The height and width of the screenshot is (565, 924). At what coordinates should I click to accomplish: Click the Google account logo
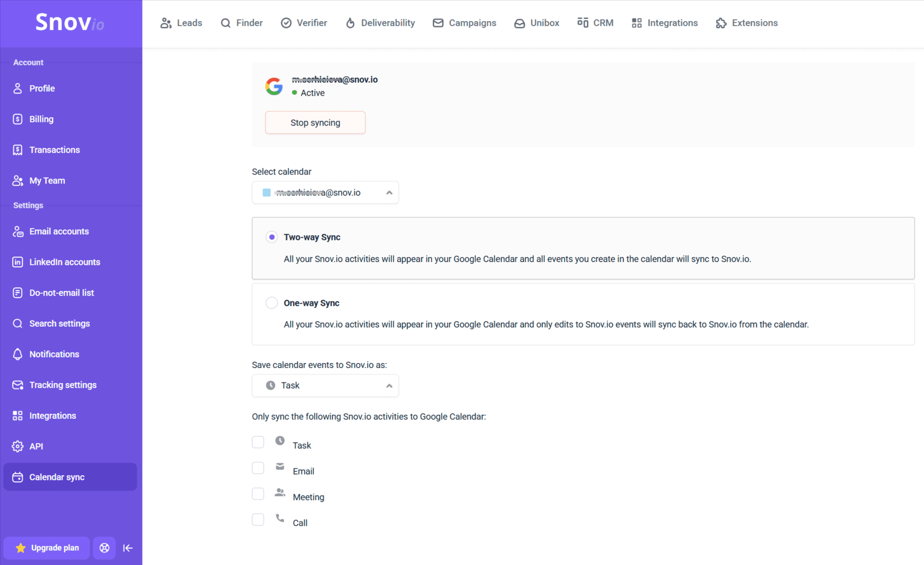274,86
